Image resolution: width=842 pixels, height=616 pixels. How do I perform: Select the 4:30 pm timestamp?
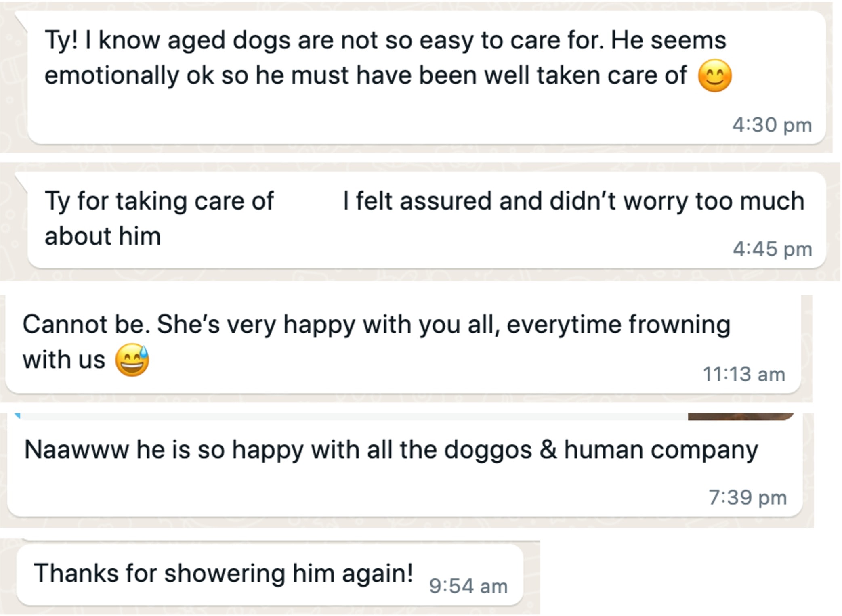772,125
